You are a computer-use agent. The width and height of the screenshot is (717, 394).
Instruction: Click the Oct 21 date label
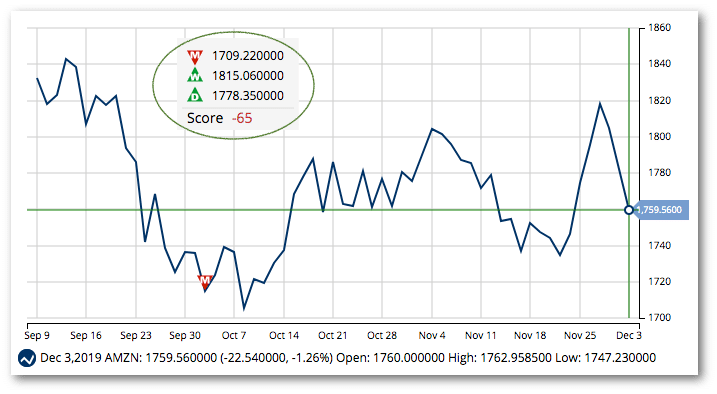tap(333, 335)
